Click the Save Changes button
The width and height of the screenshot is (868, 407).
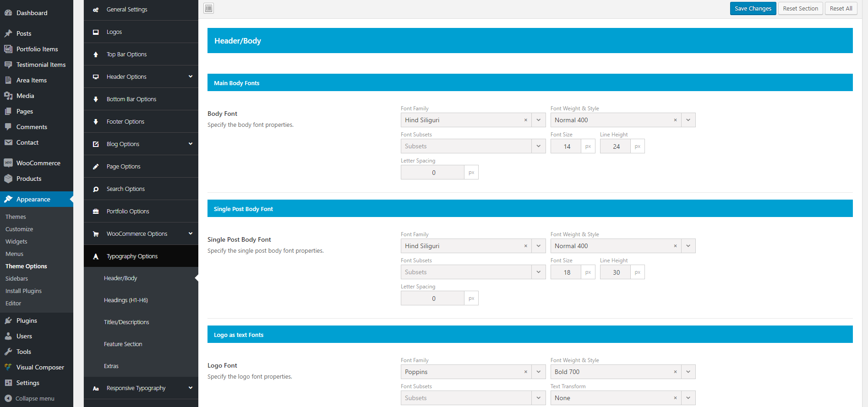coord(753,8)
